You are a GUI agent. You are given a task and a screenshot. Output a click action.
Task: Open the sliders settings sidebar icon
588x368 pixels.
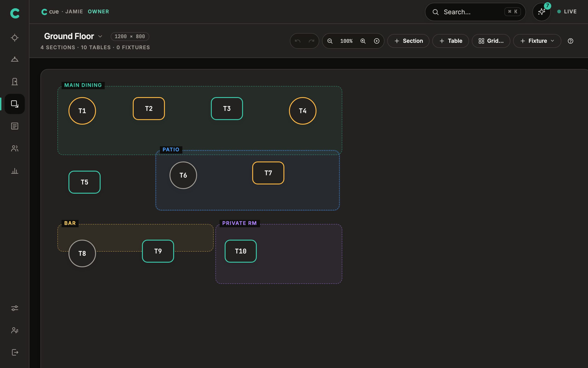click(15, 308)
